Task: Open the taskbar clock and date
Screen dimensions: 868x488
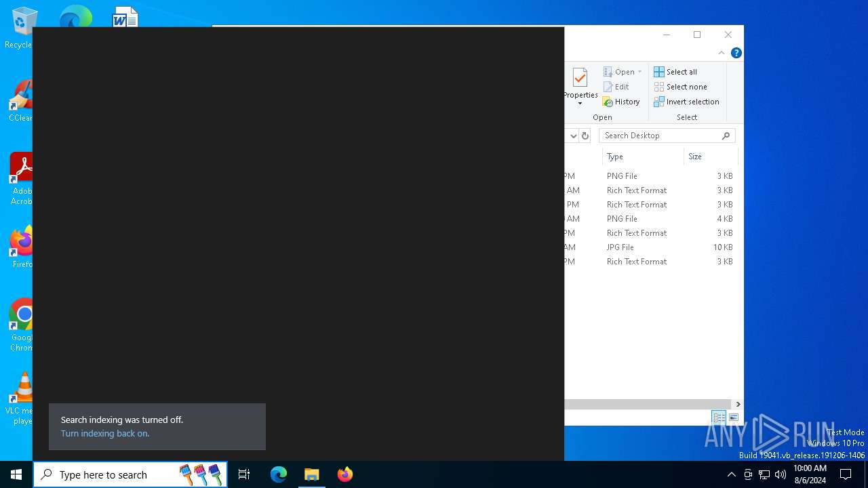Action: coord(810,474)
